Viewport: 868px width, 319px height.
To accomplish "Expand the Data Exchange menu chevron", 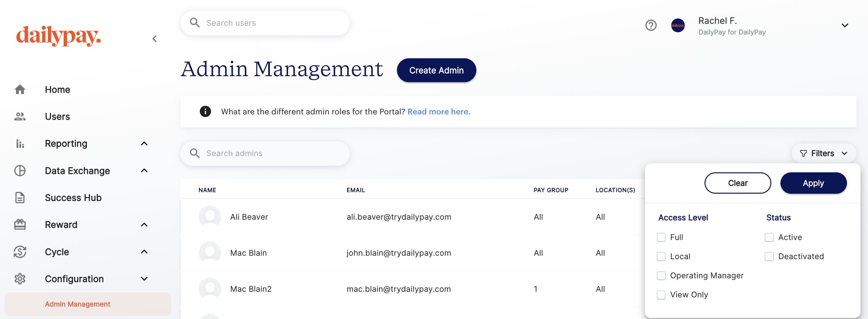I will 144,170.
